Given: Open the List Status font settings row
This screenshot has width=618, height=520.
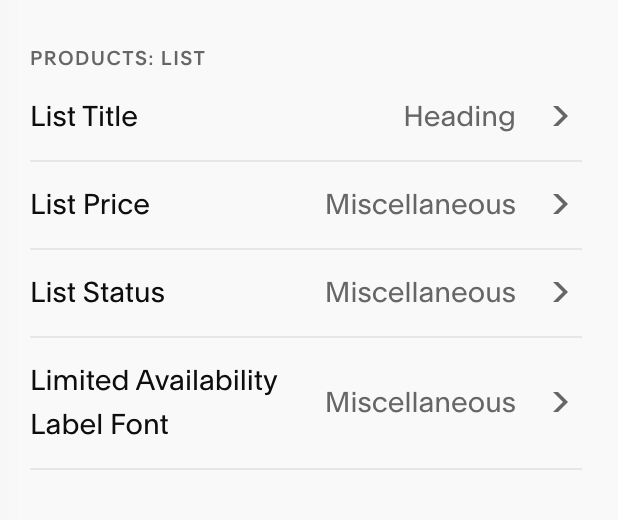Looking at the screenshot, I should click(305, 293).
